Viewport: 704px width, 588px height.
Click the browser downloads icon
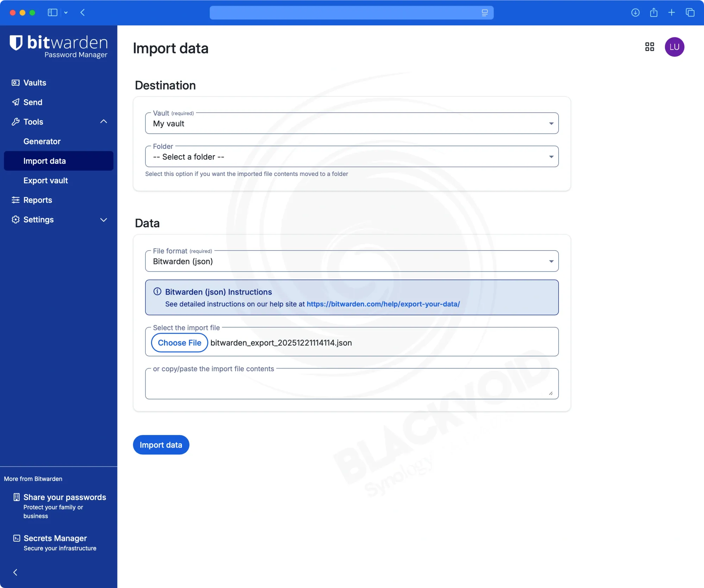point(635,13)
